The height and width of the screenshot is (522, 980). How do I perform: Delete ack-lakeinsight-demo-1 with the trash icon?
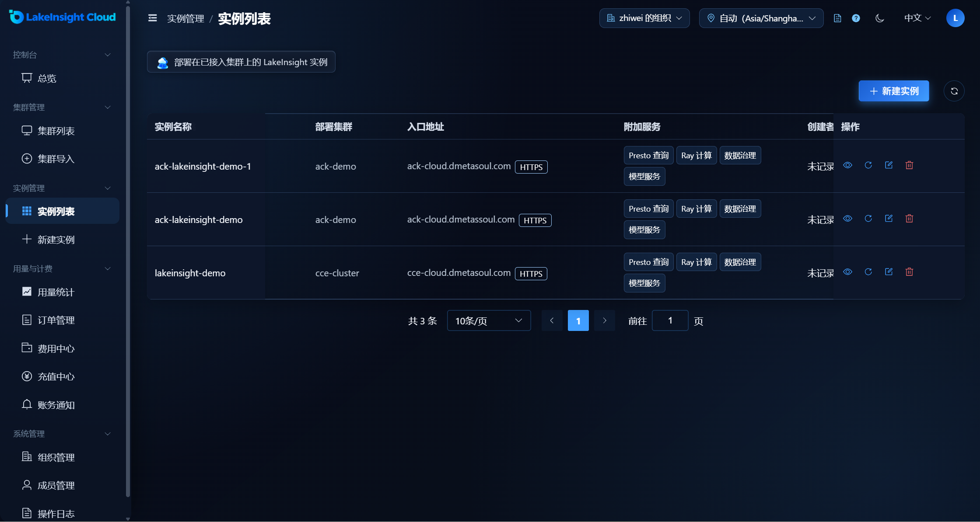[x=909, y=165]
